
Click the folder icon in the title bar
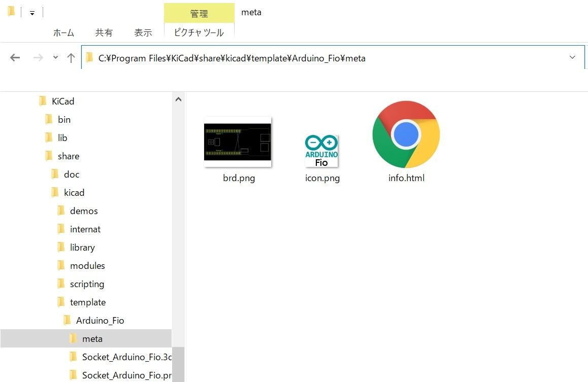tap(11, 10)
